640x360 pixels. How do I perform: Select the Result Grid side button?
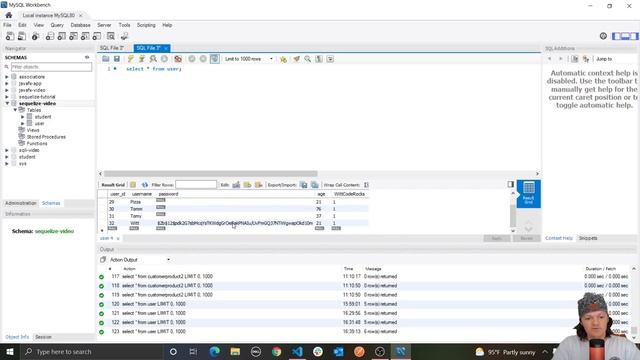tap(529, 194)
